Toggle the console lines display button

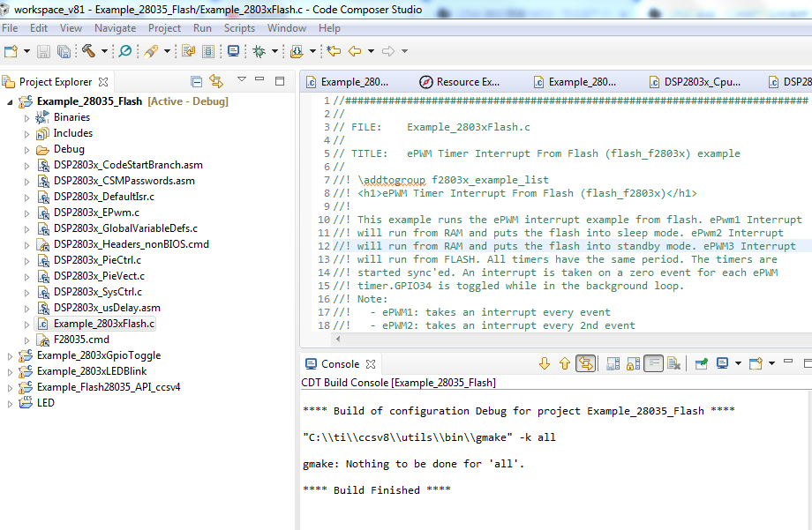[653, 364]
